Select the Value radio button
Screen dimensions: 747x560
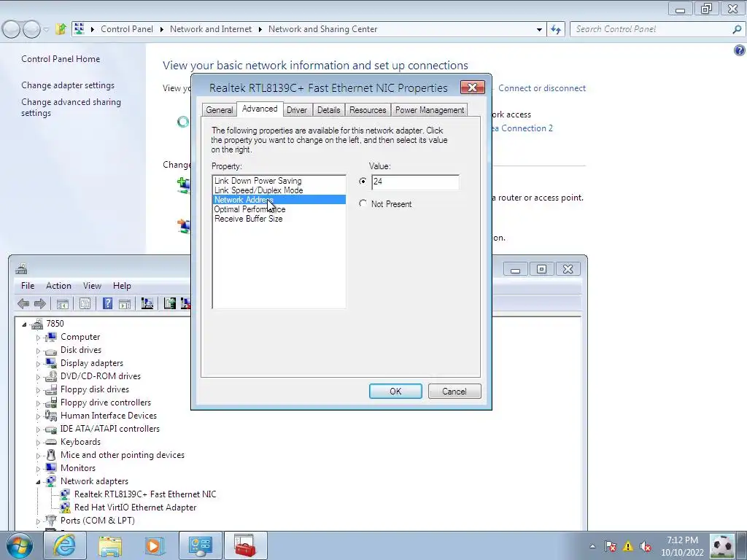[x=363, y=181]
